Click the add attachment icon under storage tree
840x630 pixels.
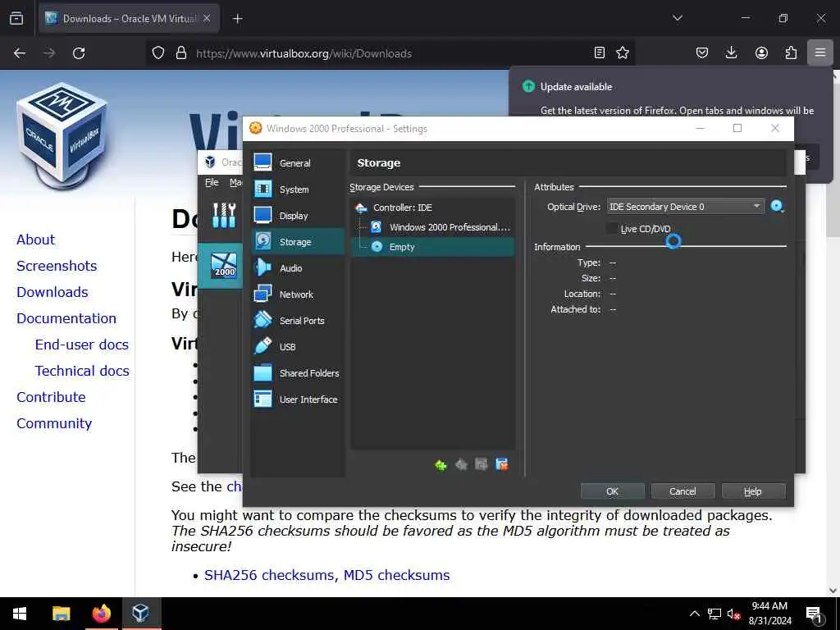pyautogui.click(x=481, y=464)
